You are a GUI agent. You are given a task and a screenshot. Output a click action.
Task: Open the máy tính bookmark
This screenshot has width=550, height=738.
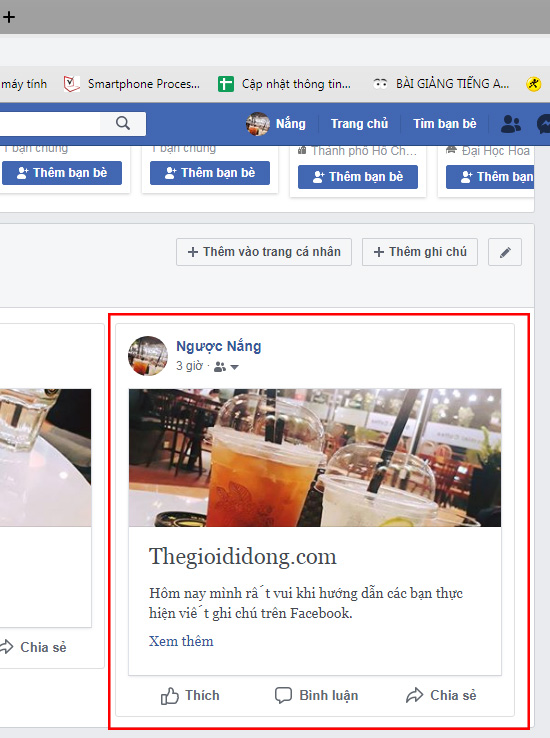pos(24,84)
